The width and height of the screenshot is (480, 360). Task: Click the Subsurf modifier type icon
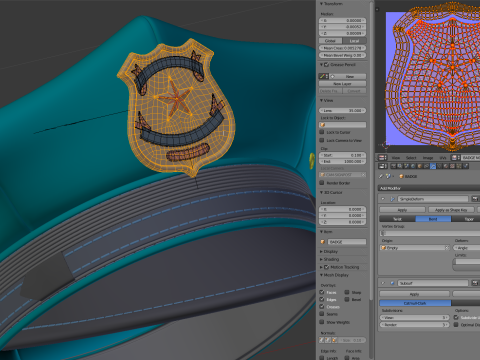pyautogui.click(x=392, y=283)
